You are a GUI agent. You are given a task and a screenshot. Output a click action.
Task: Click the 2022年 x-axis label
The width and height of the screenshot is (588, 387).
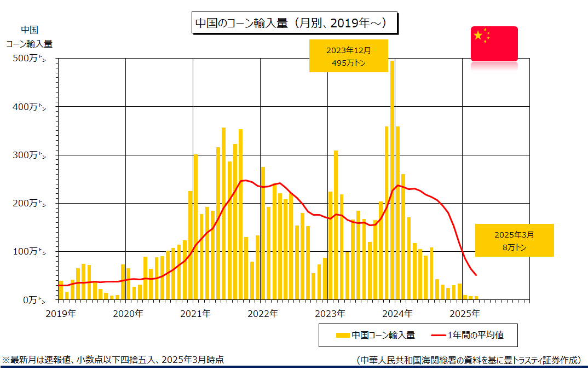[x=263, y=314]
